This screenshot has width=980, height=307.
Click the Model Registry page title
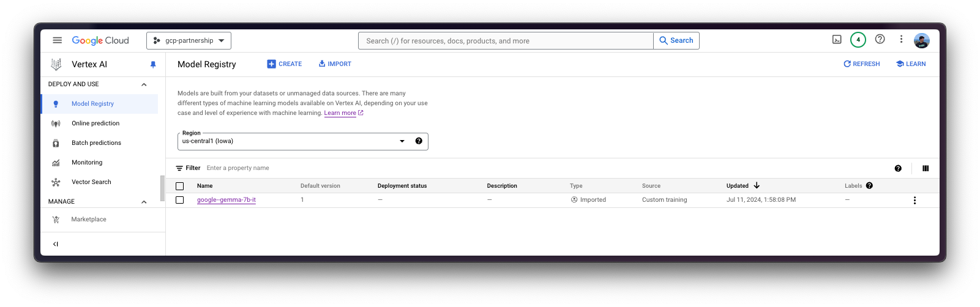click(207, 64)
